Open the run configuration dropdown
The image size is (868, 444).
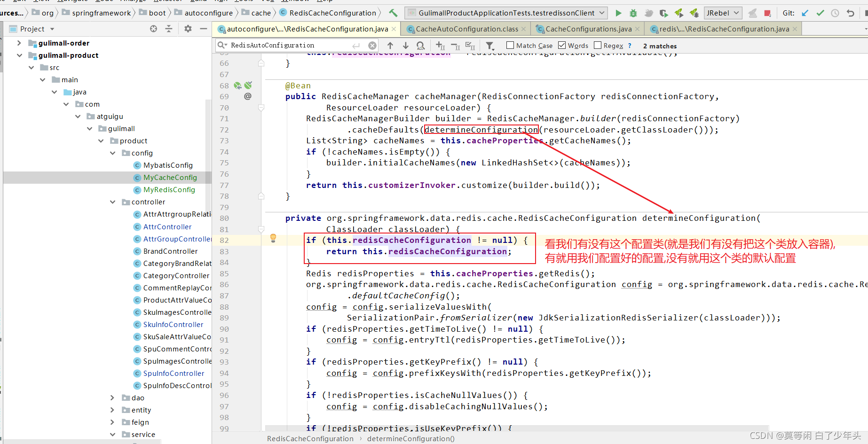click(x=506, y=13)
